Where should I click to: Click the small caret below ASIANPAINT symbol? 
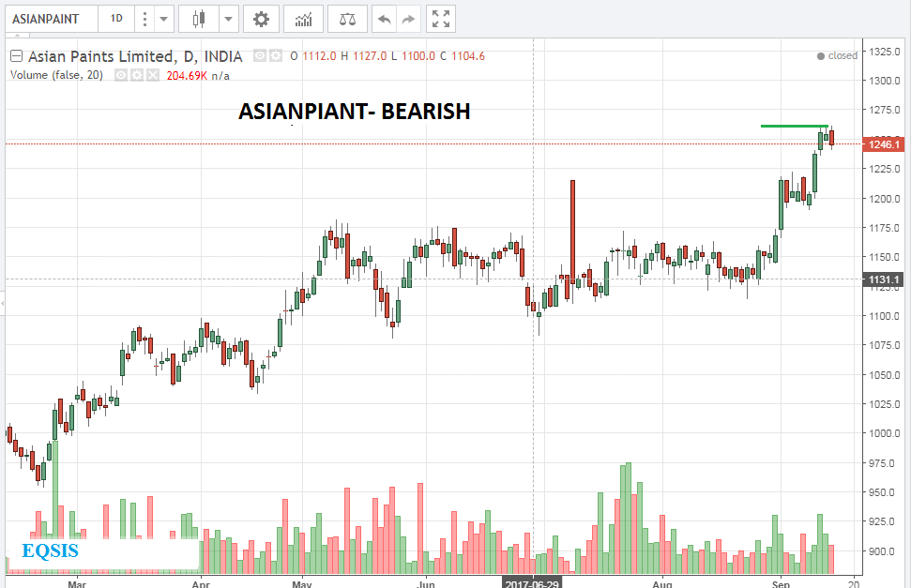point(18,35)
